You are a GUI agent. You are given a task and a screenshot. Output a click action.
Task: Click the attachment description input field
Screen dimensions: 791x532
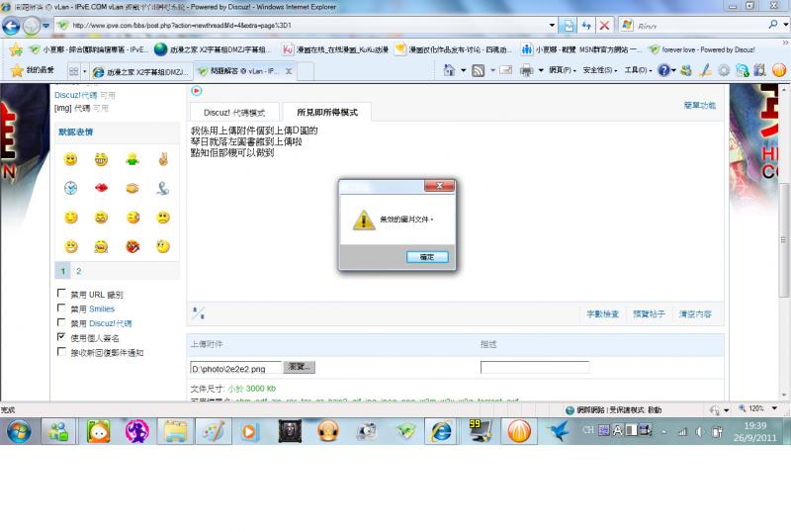[x=535, y=367]
